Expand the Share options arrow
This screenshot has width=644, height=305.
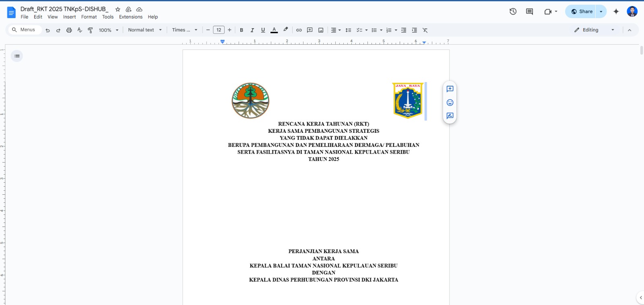[x=601, y=12]
